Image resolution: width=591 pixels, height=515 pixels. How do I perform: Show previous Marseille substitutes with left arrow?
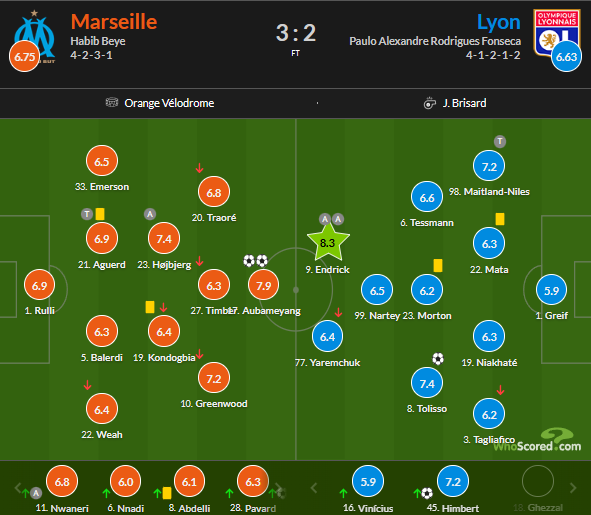tap(18, 487)
